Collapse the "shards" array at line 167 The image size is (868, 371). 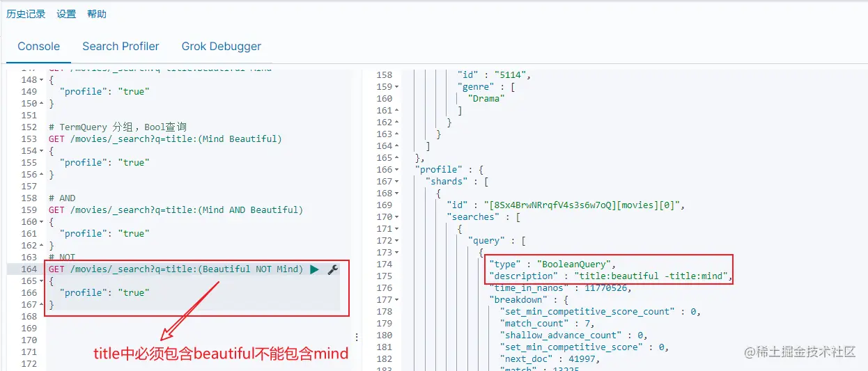pos(396,182)
